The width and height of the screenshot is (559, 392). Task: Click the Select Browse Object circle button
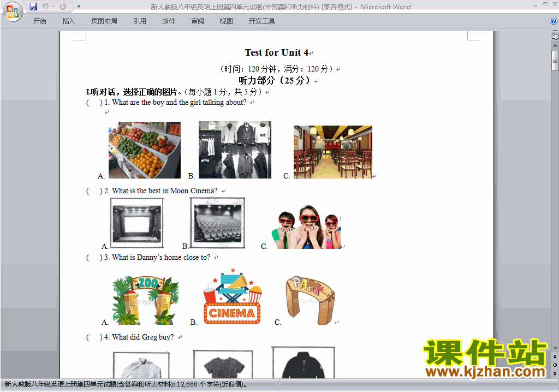[555, 365]
